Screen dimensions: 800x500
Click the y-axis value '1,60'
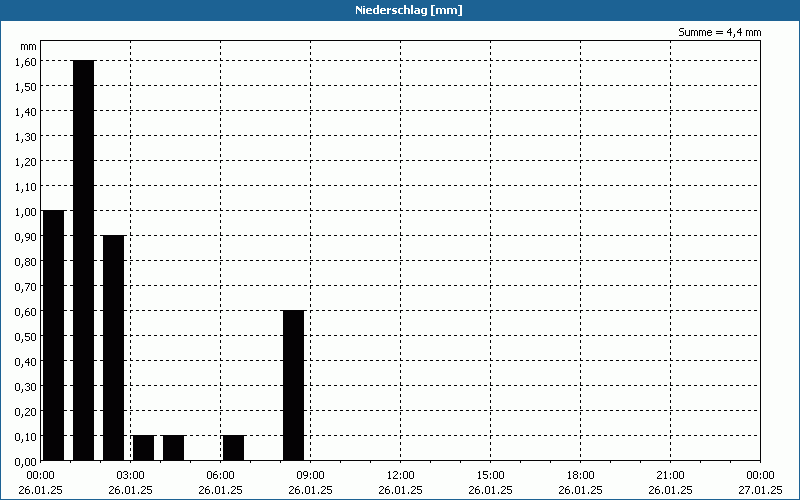(x=26, y=61)
